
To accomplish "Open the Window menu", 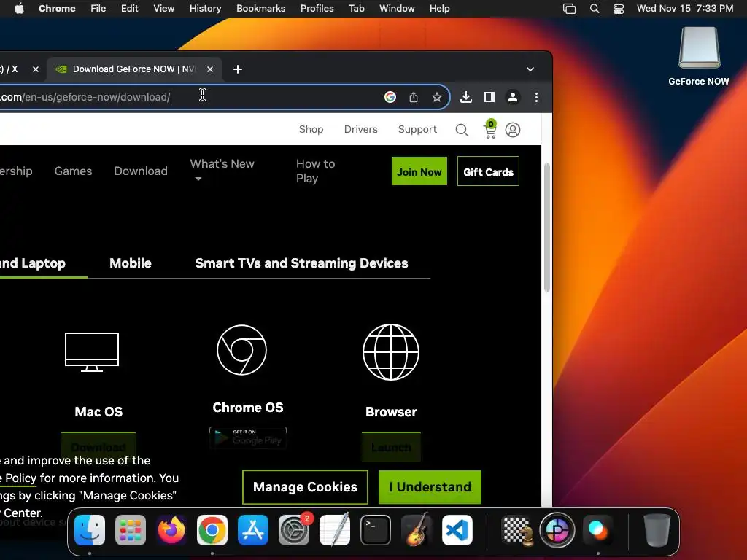I will (x=397, y=9).
